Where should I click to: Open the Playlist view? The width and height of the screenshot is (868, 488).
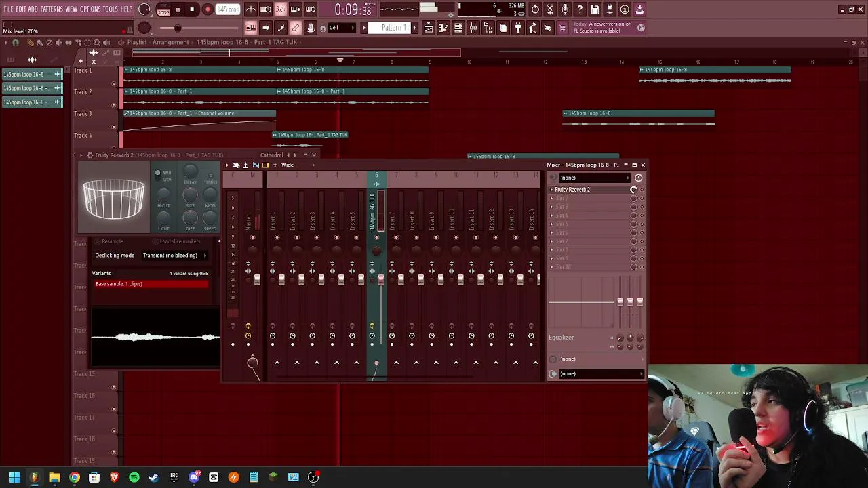[x=429, y=28]
